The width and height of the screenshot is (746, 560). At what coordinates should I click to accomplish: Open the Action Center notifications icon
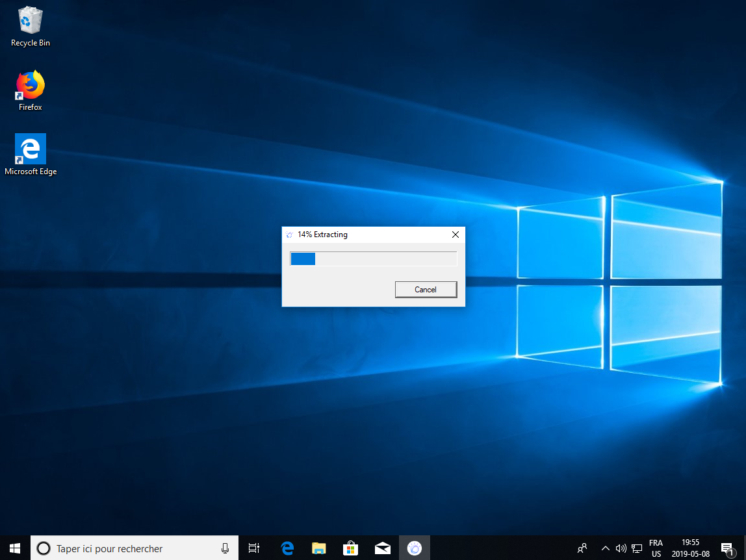[x=727, y=548]
